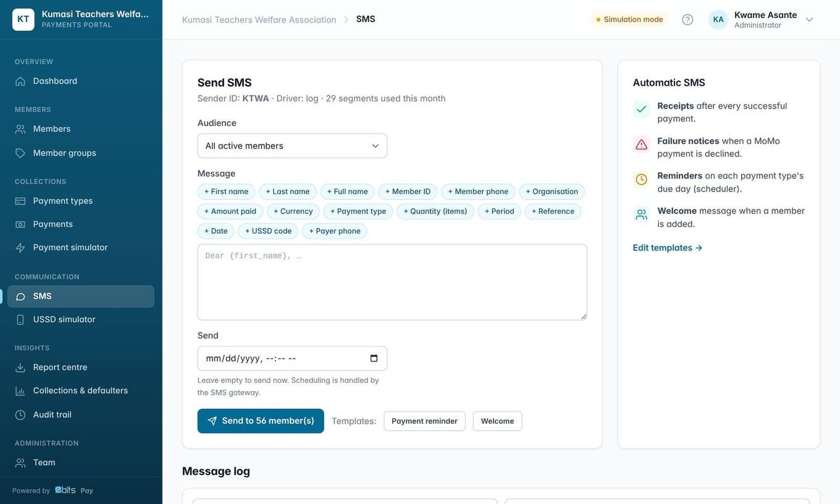Insert the Last name placeholder
840x504 pixels.
click(x=288, y=191)
